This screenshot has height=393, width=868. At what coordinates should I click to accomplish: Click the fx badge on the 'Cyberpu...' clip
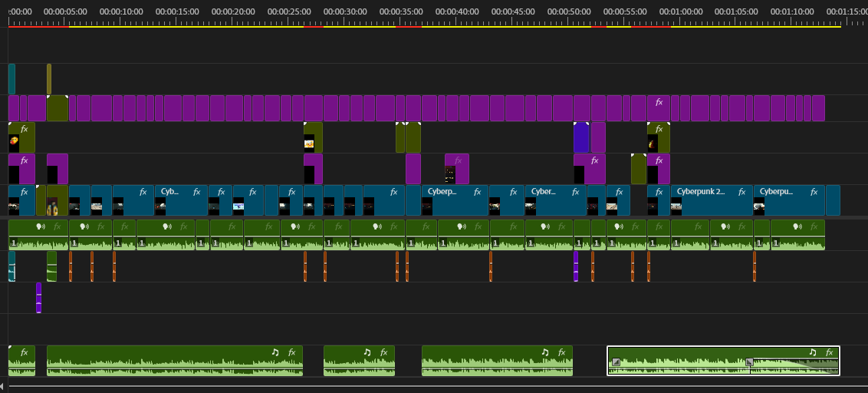[x=814, y=192]
